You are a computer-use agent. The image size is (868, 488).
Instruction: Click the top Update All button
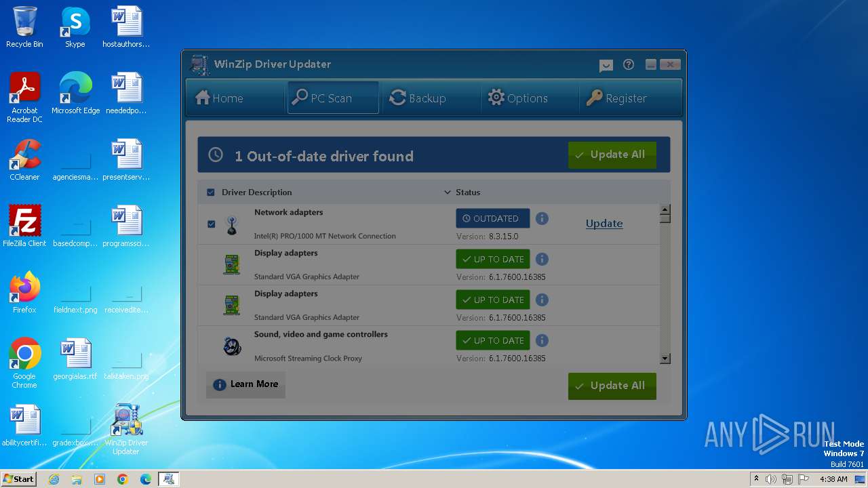[612, 155]
